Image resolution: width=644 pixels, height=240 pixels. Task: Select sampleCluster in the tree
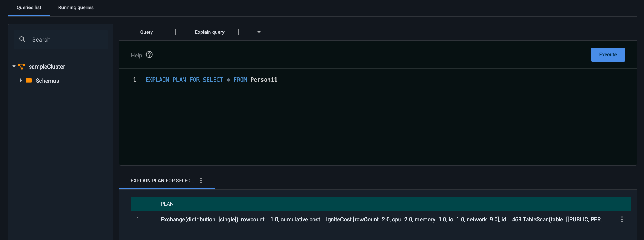pyautogui.click(x=47, y=67)
